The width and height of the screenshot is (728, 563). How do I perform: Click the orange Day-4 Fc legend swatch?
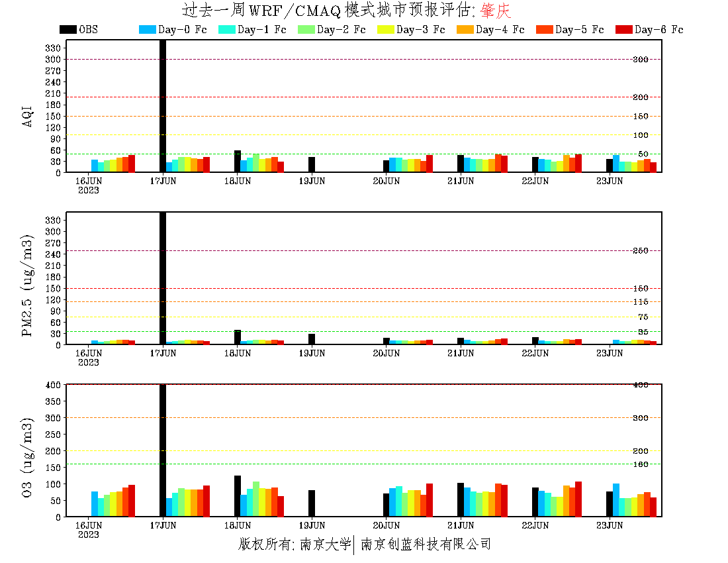[x=465, y=30]
